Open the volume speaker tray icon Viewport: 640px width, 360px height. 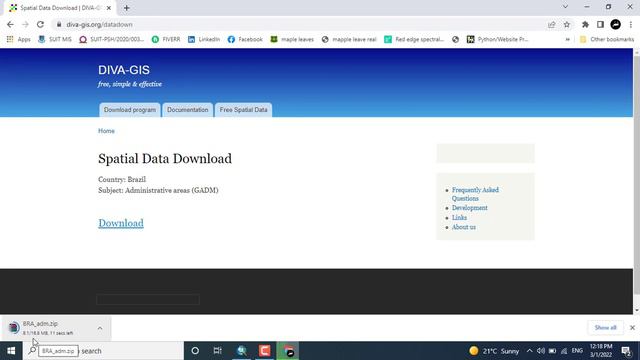541,351
